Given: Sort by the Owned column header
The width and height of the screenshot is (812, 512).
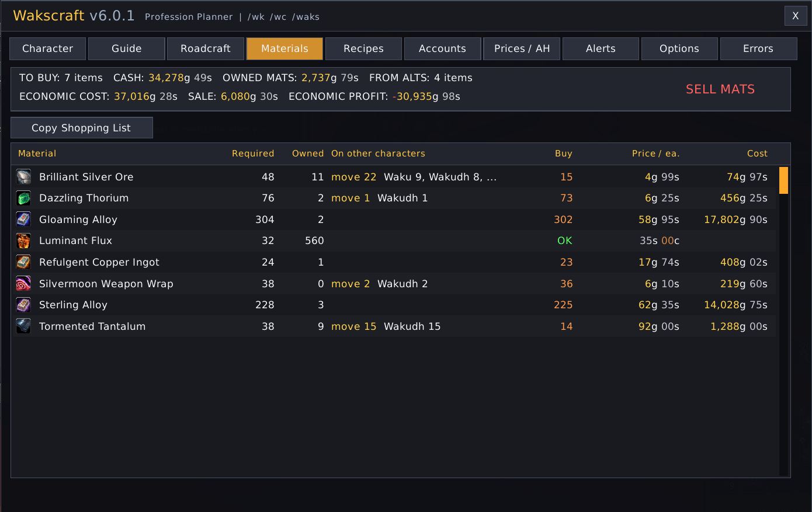Looking at the screenshot, I should (308, 154).
